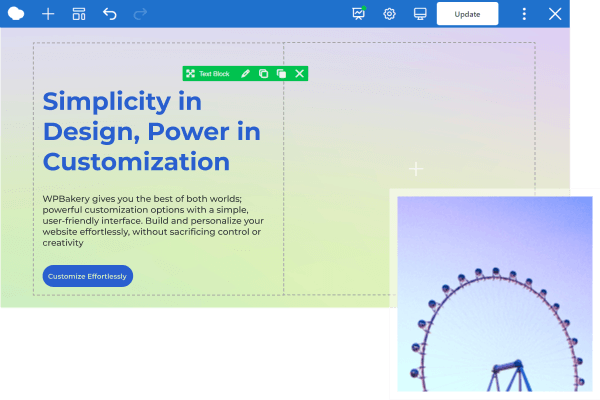Undo the last change
The width and height of the screenshot is (600, 400).
tap(109, 14)
